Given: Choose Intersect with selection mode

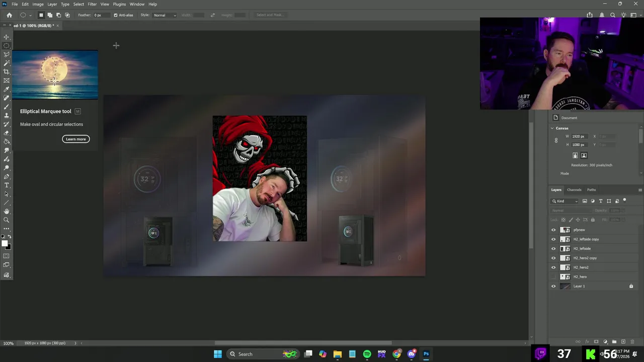Looking at the screenshot, I should 67,15.
